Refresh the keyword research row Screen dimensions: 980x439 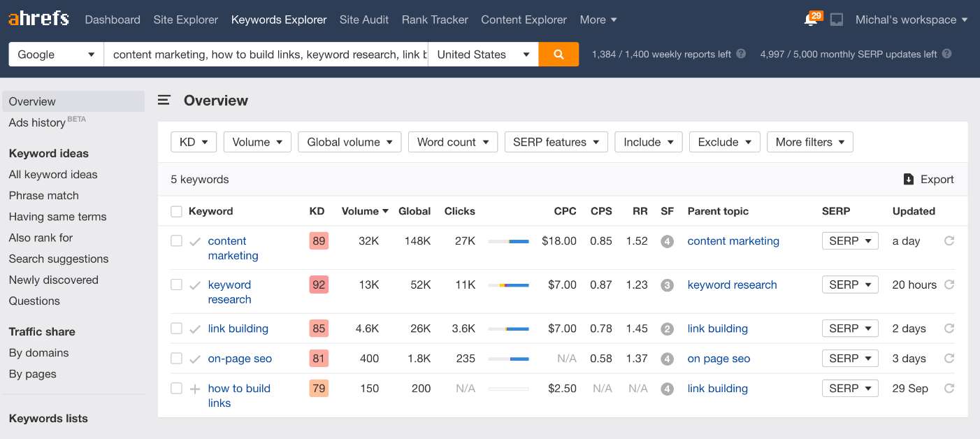pos(949,285)
